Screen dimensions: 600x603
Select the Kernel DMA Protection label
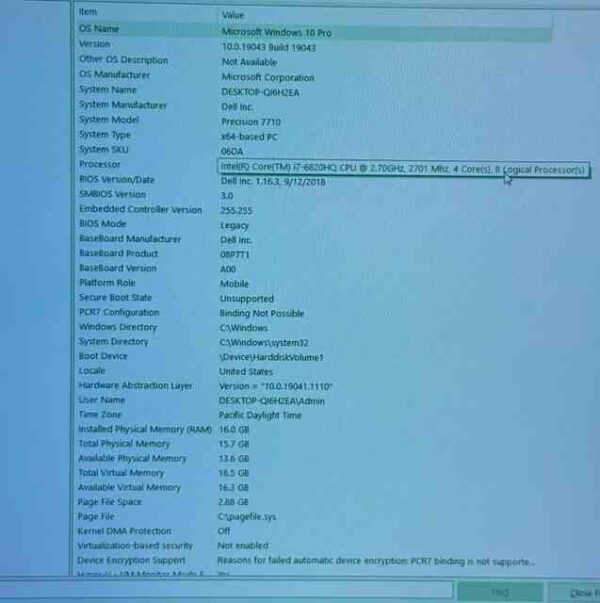[x=124, y=531]
